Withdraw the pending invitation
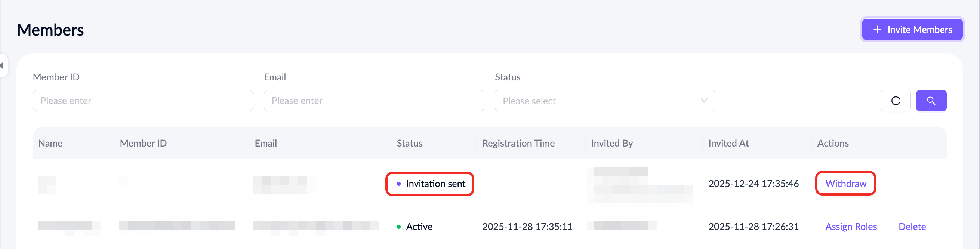 click(845, 184)
